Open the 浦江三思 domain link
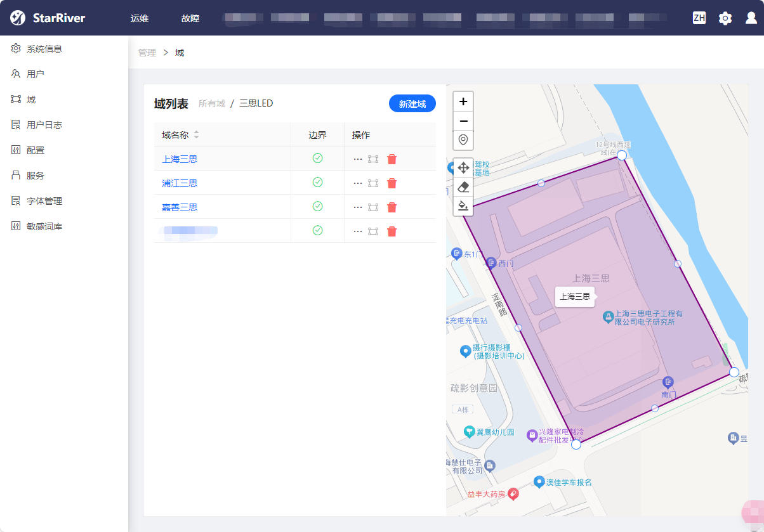The image size is (764, 532). tap(180, 183)
